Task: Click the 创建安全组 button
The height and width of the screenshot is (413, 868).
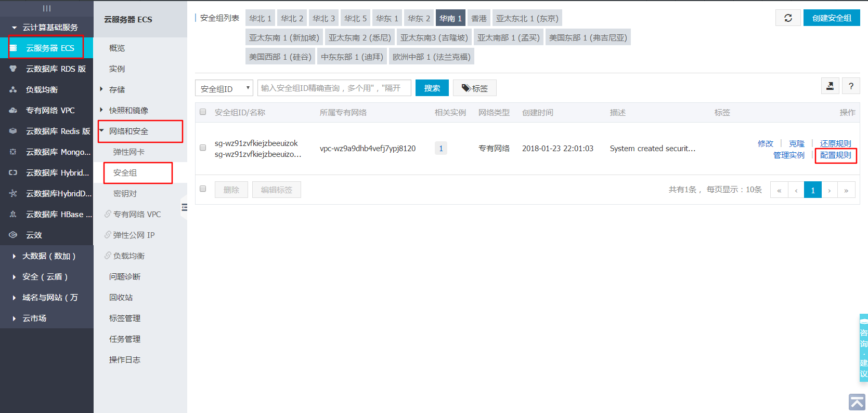Action: pyautogui.click(x=832, y=18)
